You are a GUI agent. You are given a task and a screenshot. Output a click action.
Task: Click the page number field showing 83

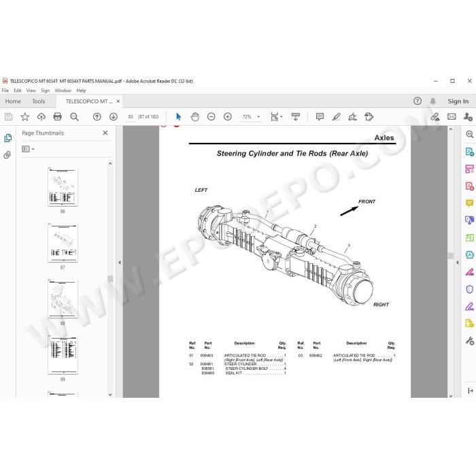coord(131,116)
